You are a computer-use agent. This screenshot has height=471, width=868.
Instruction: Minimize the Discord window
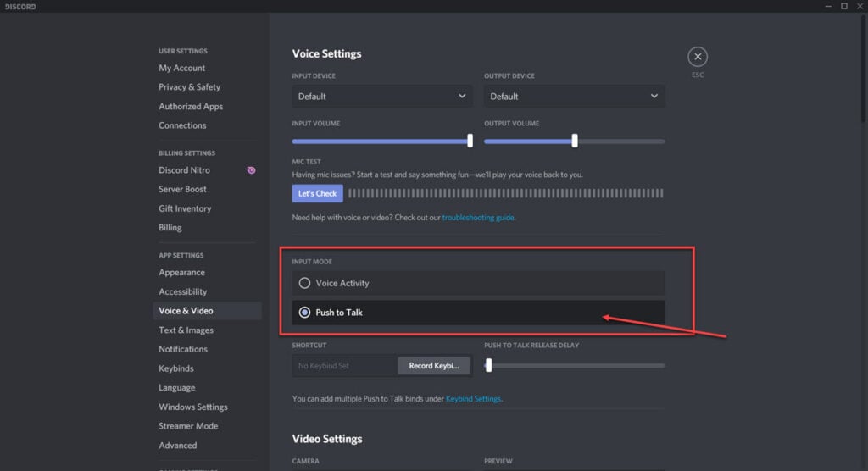coord(828,6)
